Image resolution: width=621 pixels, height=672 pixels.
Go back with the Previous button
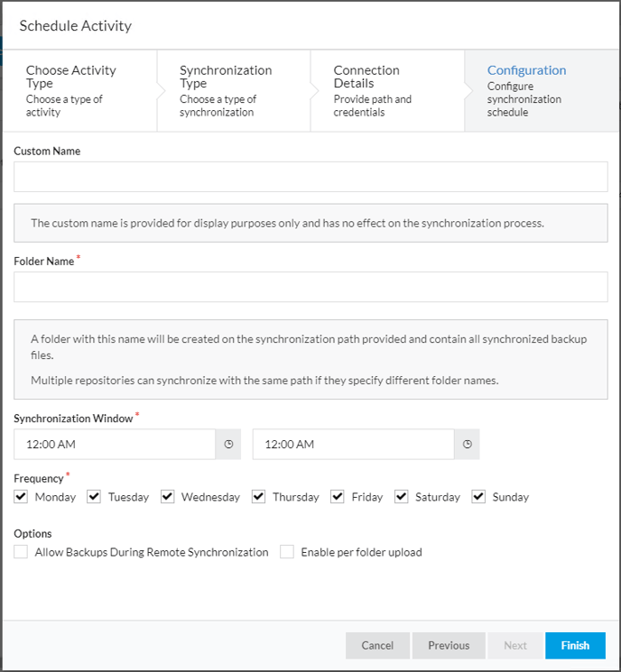[449, 646]
